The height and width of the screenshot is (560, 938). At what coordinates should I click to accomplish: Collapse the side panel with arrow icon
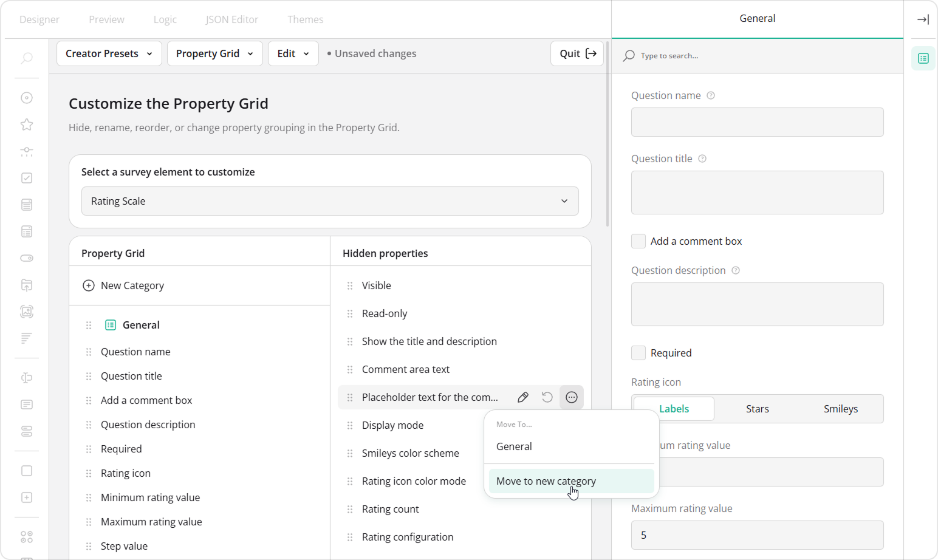click(x=923, y=19)
